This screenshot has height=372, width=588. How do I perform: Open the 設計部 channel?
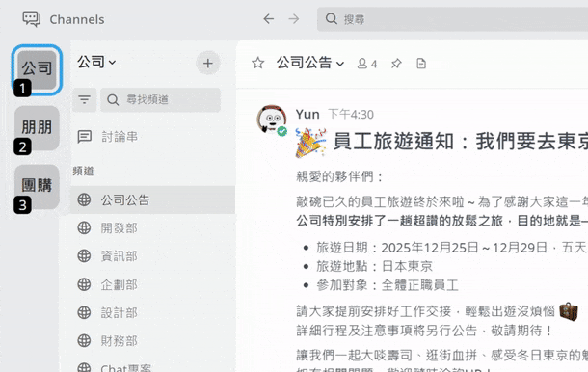(152, 313)
